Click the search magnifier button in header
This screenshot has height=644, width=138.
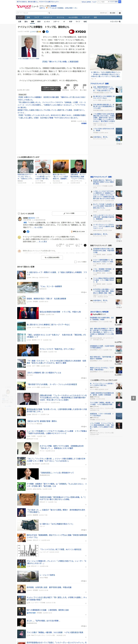(49, 13)
